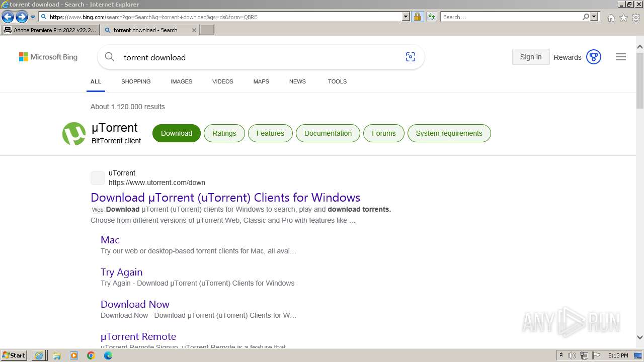Open Favorites star icon
644x362 pixels.
(623, 18)
